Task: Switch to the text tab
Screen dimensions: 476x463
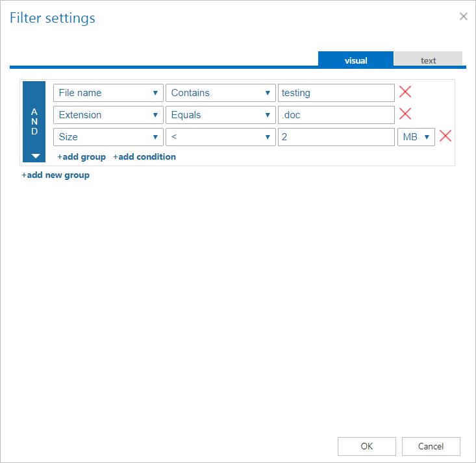Action: pos(428,60)
